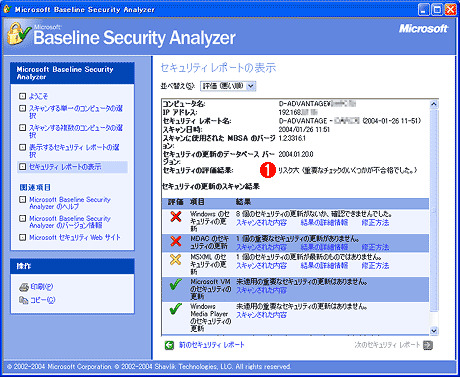
Task: Click the Microsoft logo in the header
Action: coord(423,29)
